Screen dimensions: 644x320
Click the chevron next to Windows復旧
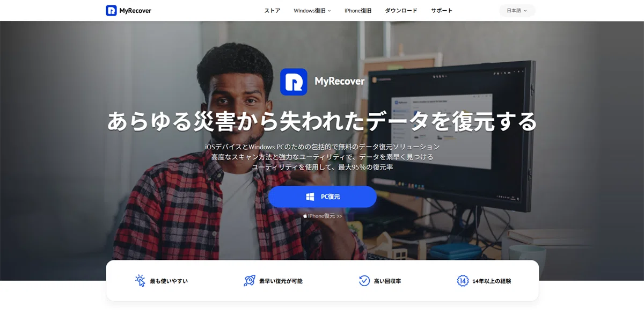click(x=329, y=11)
